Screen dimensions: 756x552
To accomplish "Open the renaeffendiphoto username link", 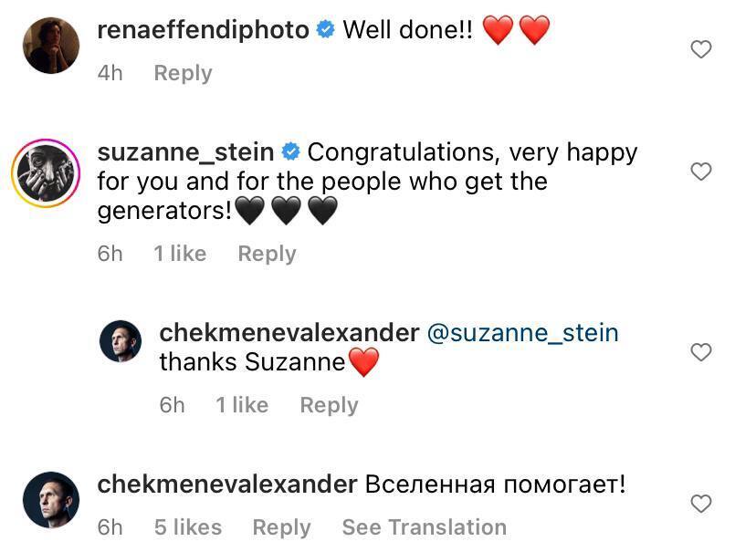I will click(203, 30).
